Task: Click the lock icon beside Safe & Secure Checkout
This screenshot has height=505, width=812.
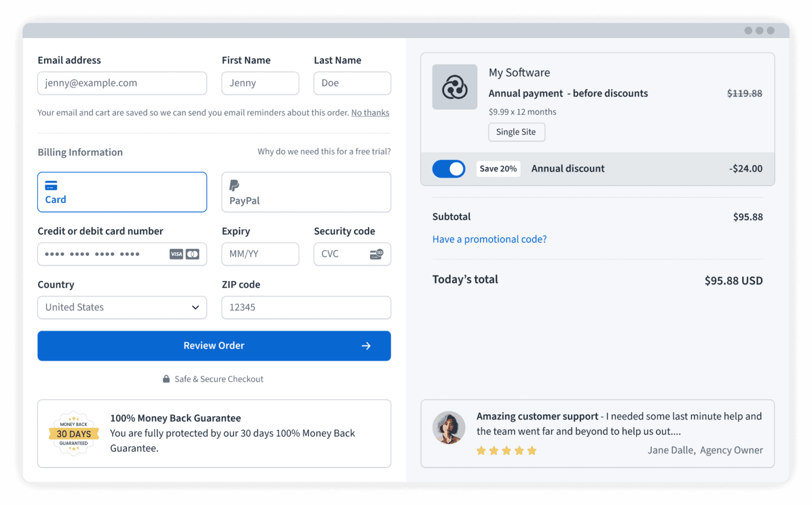Action: pos(166,379)
